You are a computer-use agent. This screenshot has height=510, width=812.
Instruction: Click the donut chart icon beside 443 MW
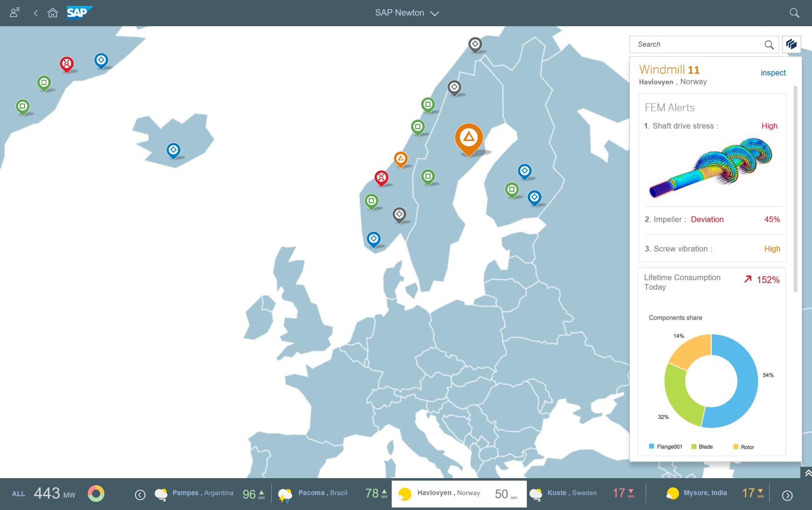coord(96,494)
